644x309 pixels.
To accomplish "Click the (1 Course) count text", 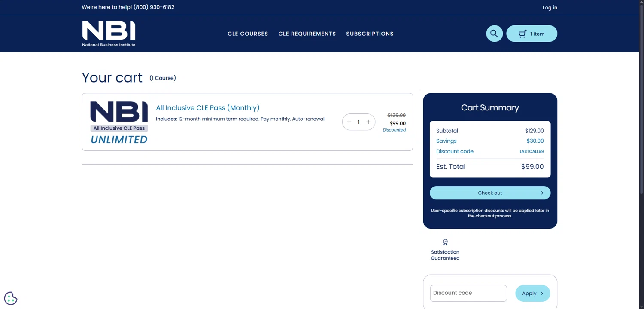I will (x=163, y=78).
